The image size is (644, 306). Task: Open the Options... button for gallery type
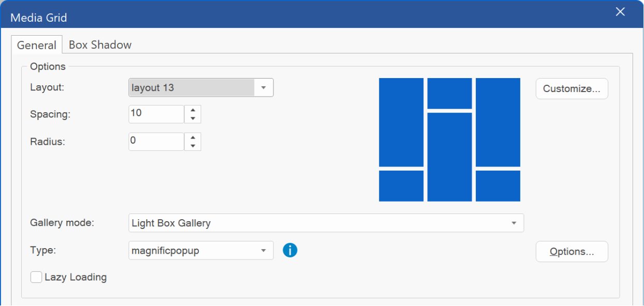pyautogui.click(x=572, y=252)
